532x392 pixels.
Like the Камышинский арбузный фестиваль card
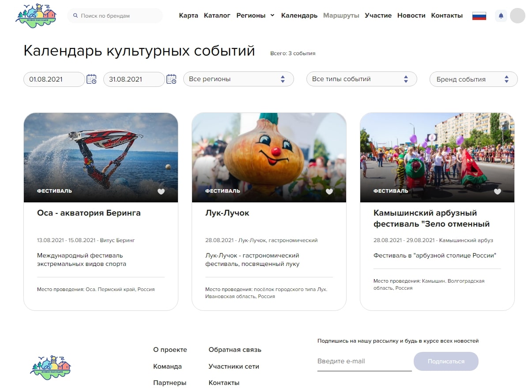click(498, 191)
